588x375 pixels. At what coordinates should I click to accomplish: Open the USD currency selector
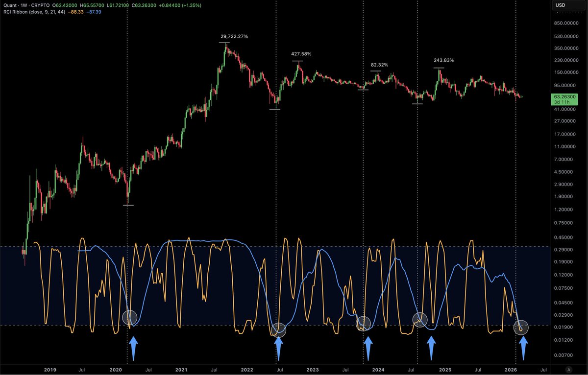[x=569, y=5]
